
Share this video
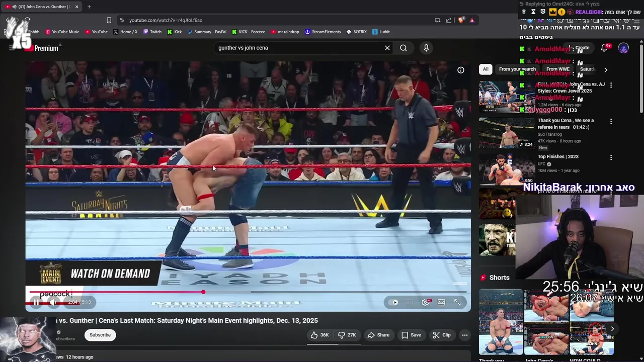click(x=378, y=335)
